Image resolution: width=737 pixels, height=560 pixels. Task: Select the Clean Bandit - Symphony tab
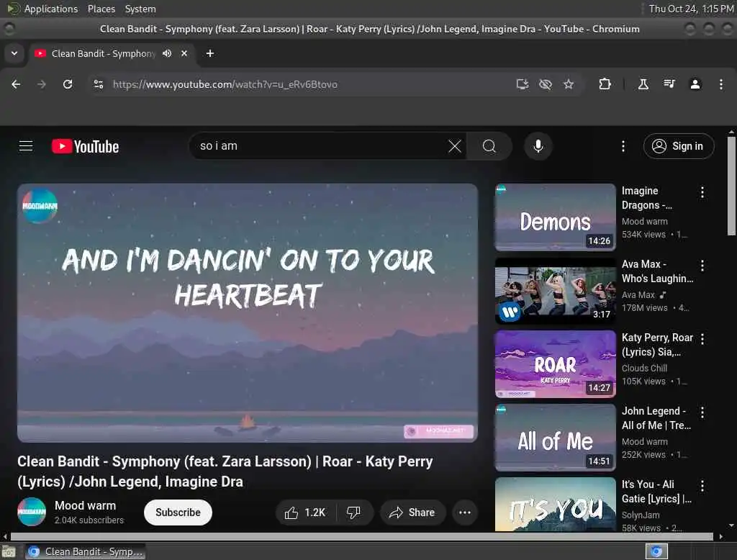[112, 53]
